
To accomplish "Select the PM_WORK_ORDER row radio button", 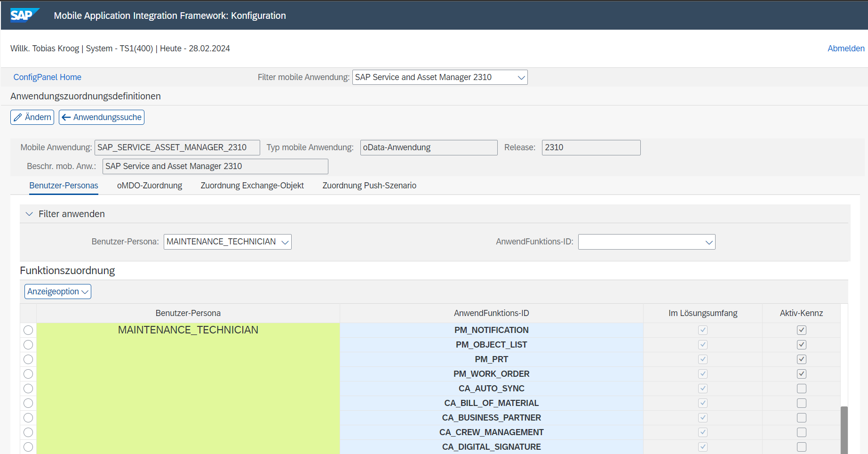I will click(x=28, y=374).
